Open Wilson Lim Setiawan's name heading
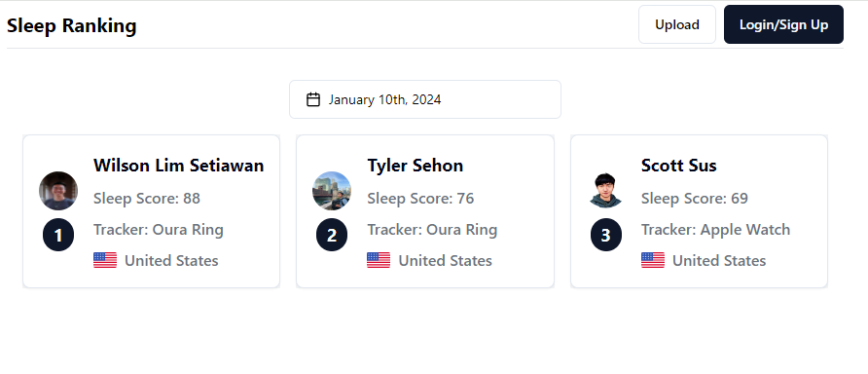This screenshot has width=868, height=374. 179,166
